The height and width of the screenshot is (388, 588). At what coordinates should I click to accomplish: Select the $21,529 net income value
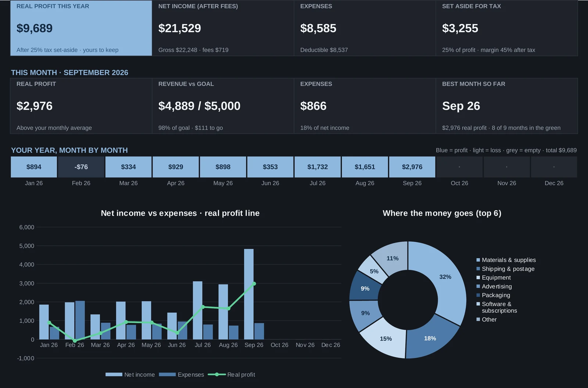point(180,28)
